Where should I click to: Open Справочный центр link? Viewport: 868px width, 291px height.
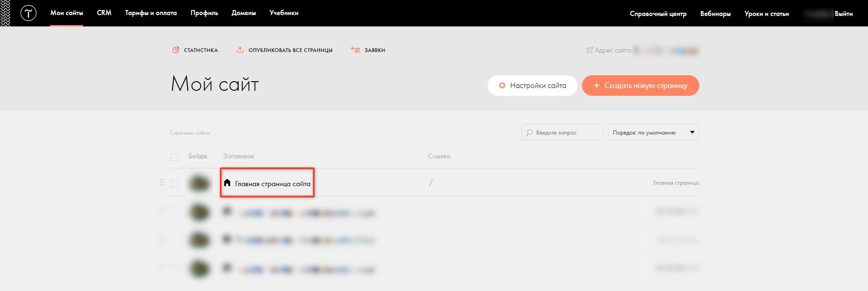(x=658, y=14)
